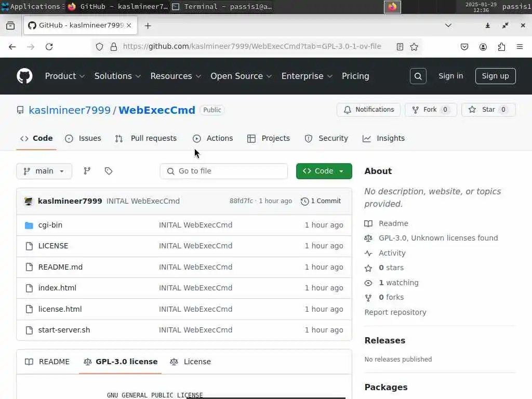Toggle reader view icon in address bar
Image resolution: width=532 pixels, height=399 pixels.
(400, 47)
